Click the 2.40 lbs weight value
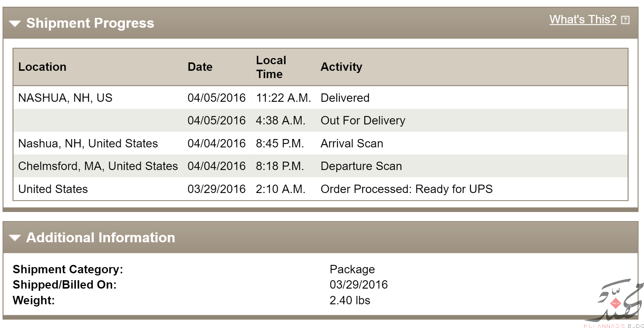Image resolution: width=644 pixels, height=328 pixels. coord(350,300)
